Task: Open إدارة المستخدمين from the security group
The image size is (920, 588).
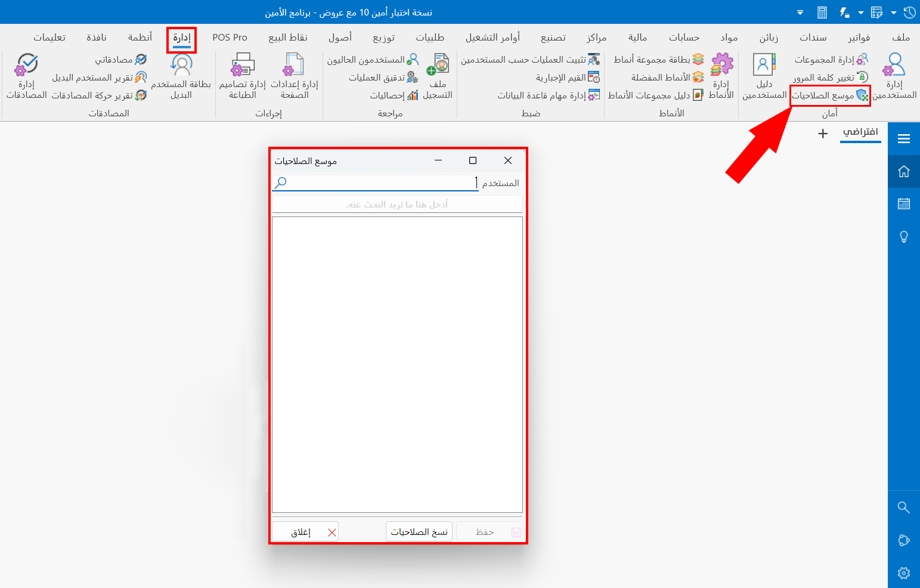Action: (894, 75)
